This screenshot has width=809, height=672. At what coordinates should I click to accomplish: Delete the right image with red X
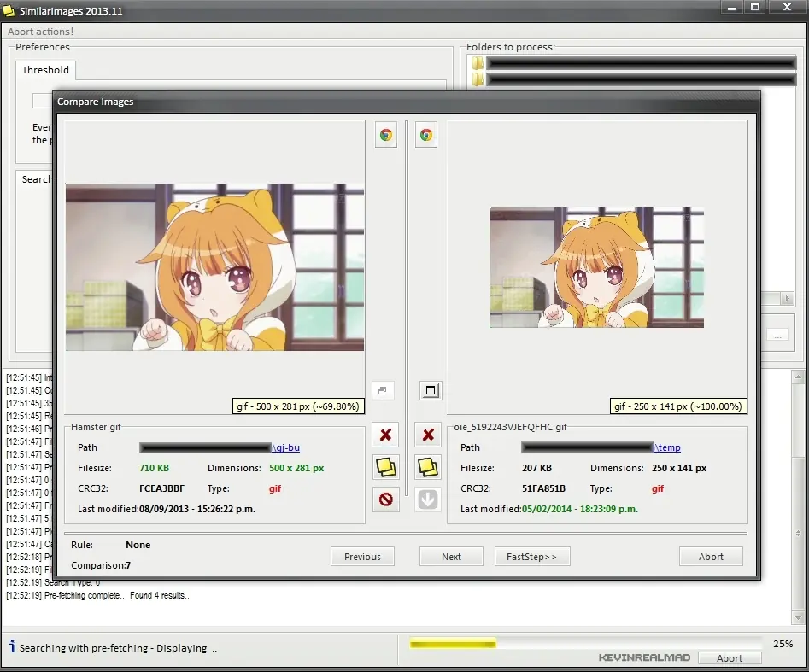428,435
